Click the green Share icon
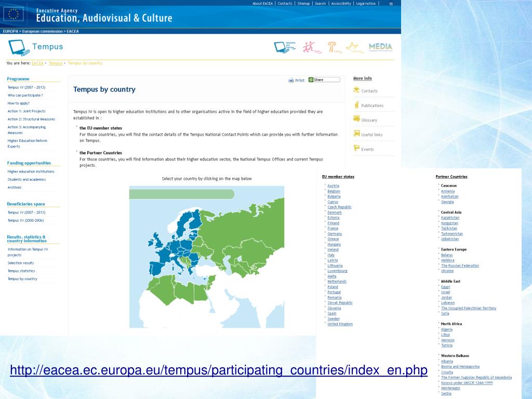 [x=311, y=79]
